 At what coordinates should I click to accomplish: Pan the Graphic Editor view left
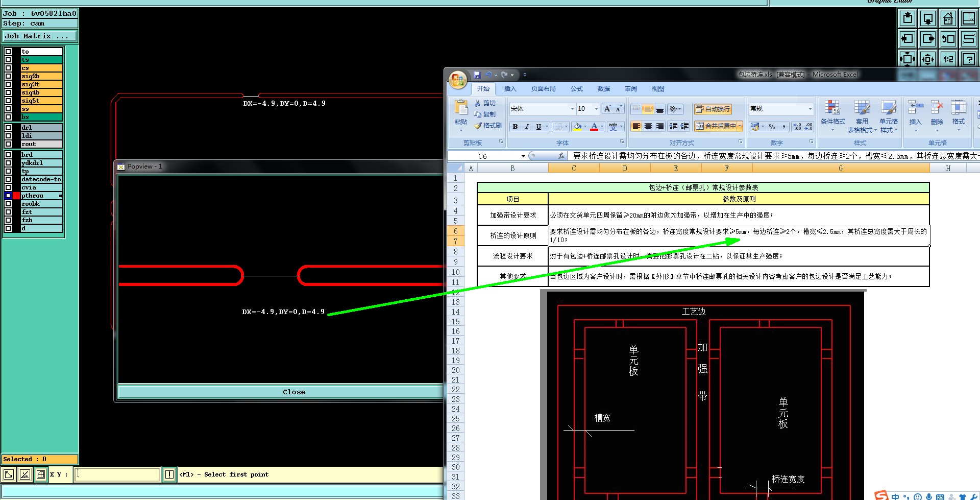click(908, 39)
